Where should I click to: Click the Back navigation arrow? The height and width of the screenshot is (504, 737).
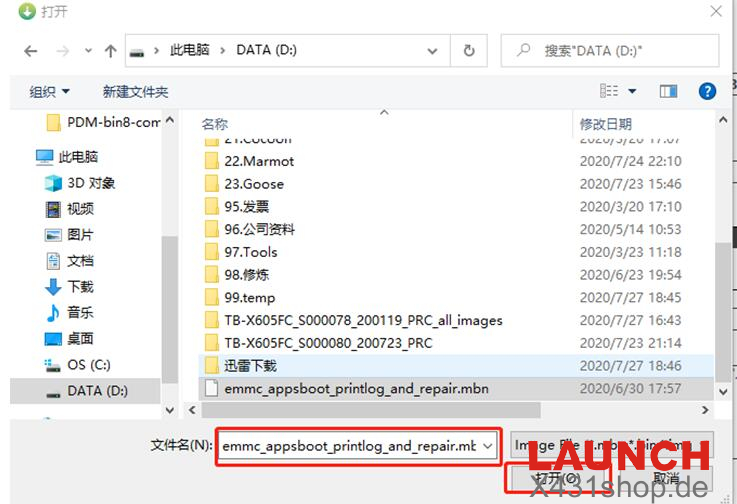(30, 50)
